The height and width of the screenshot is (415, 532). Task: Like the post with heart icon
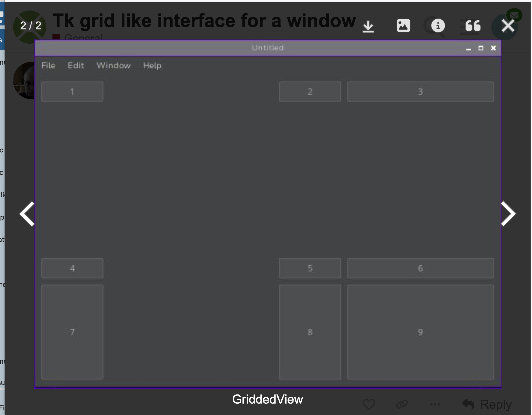(x=369, y=404)
